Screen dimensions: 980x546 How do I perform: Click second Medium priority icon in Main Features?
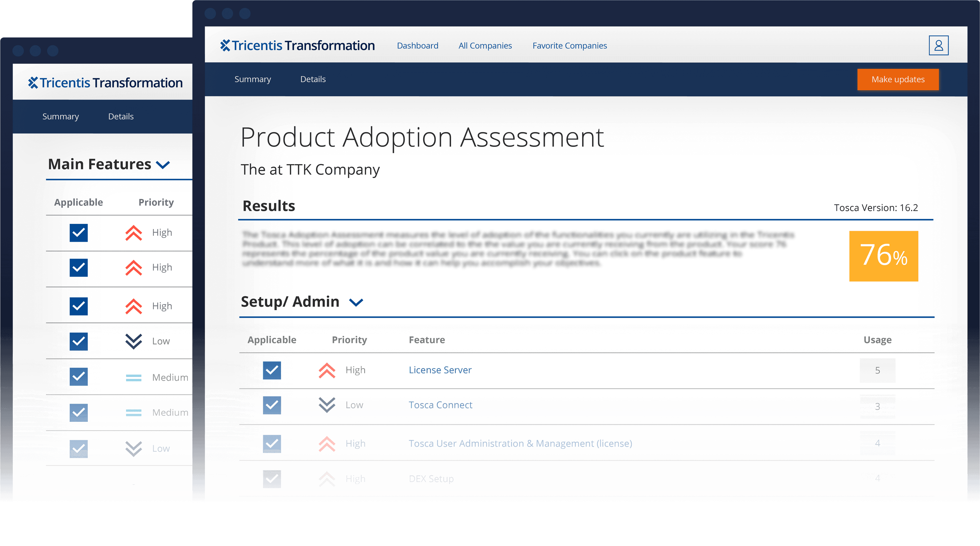coord(133,413)
